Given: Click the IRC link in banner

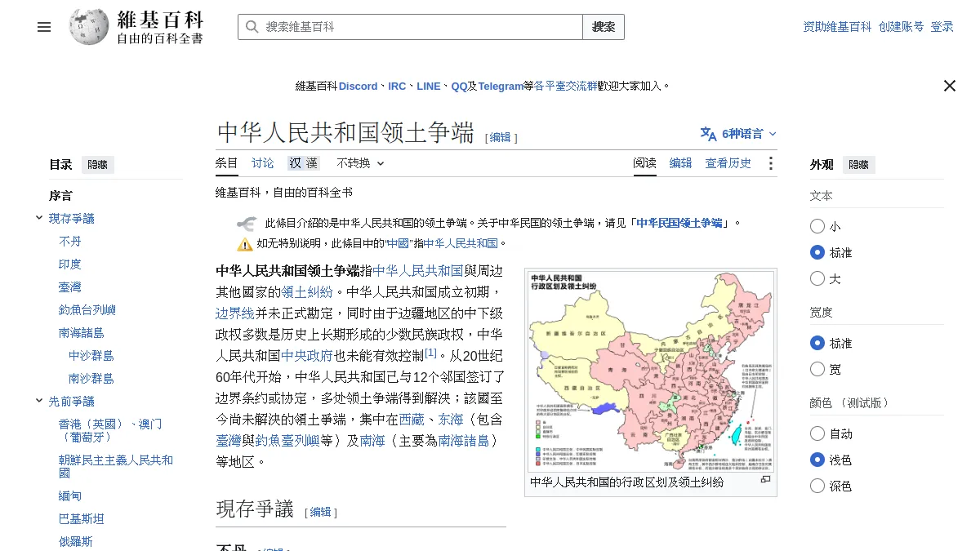Looking at the screenshot, I should tap(397, 86).
